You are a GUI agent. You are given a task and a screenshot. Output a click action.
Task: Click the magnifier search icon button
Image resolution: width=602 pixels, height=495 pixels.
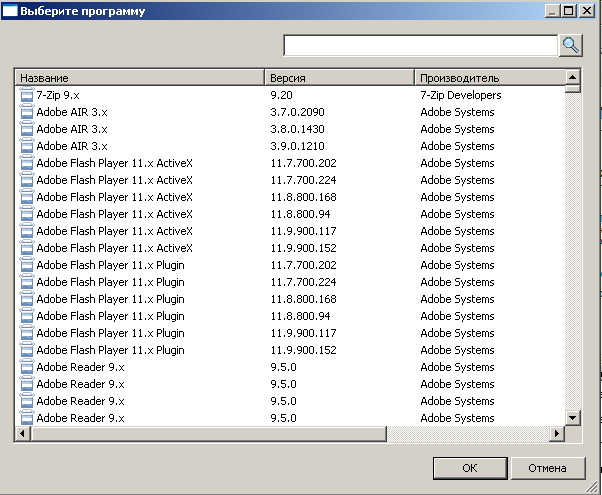[x=571, y=45]
